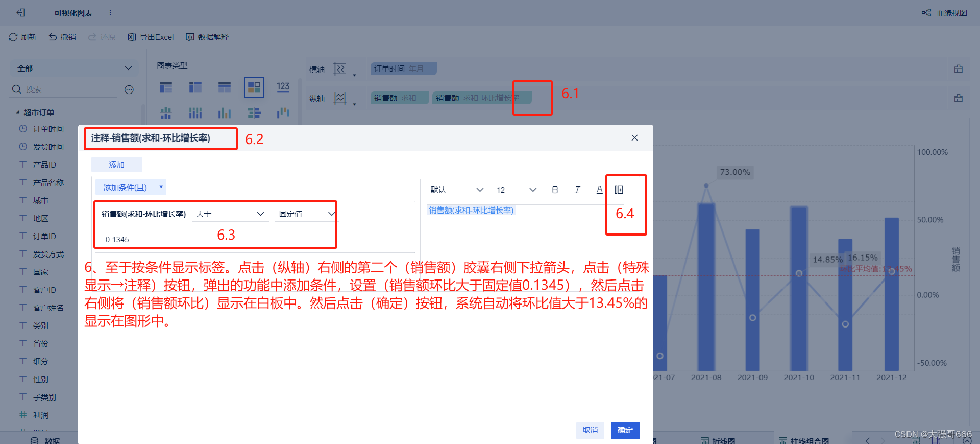Choose the grouped table chart type icon
This screenshot has width=980, height=444.
point(166,87)
